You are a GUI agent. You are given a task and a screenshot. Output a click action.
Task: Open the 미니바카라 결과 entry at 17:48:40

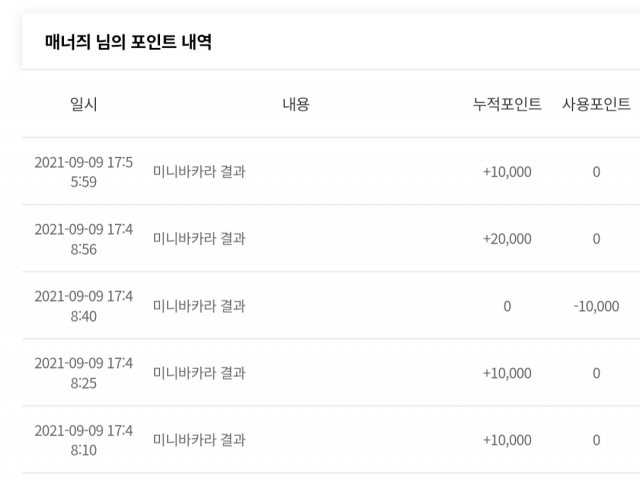pyautogui.click(x=199, y=306)
